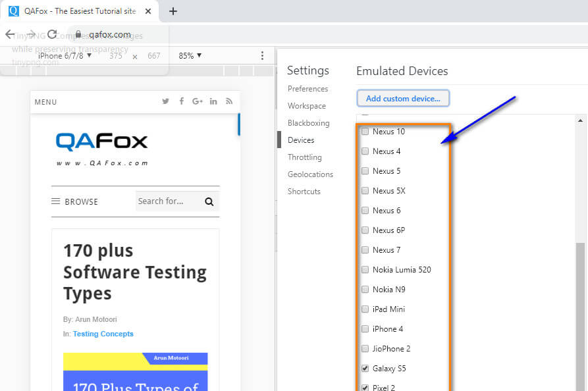The width and height of the screenshot is (588, 391).
Task: Click the Nokia Lumia 520 label
Action: [x=402, y=270]
